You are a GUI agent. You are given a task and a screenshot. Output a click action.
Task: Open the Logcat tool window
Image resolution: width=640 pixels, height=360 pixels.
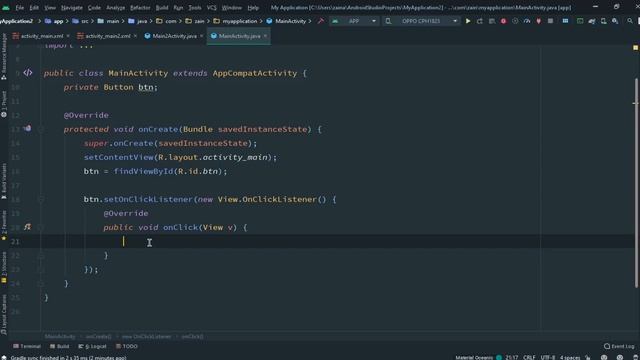92,346
